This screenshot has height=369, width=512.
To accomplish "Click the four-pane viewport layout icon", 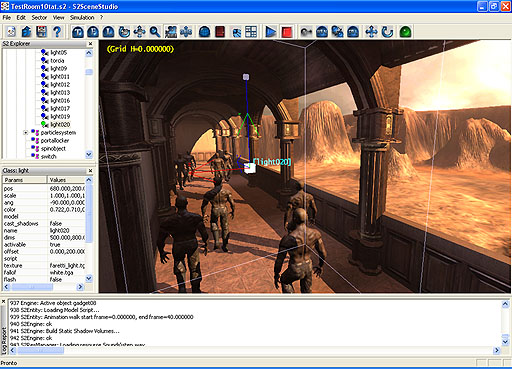I will [251, 32].
